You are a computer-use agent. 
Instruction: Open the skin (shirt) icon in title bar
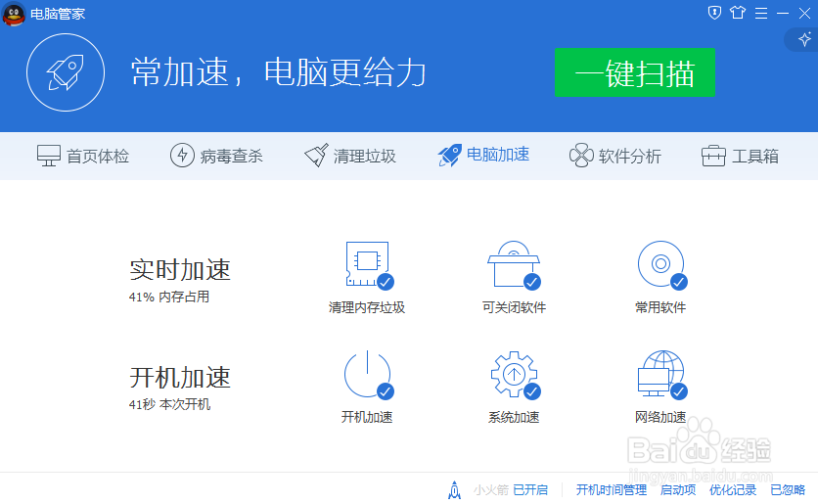point(738,13)
